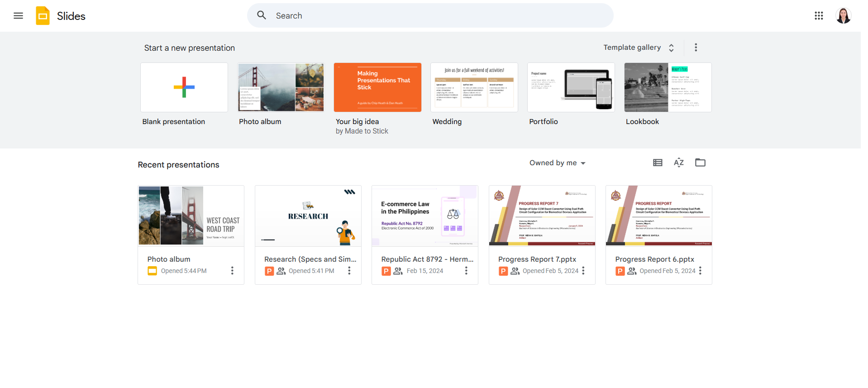Screen dimensions: 868x388
Task: Choose the Portfolio template
Action: tap(571, 87)
